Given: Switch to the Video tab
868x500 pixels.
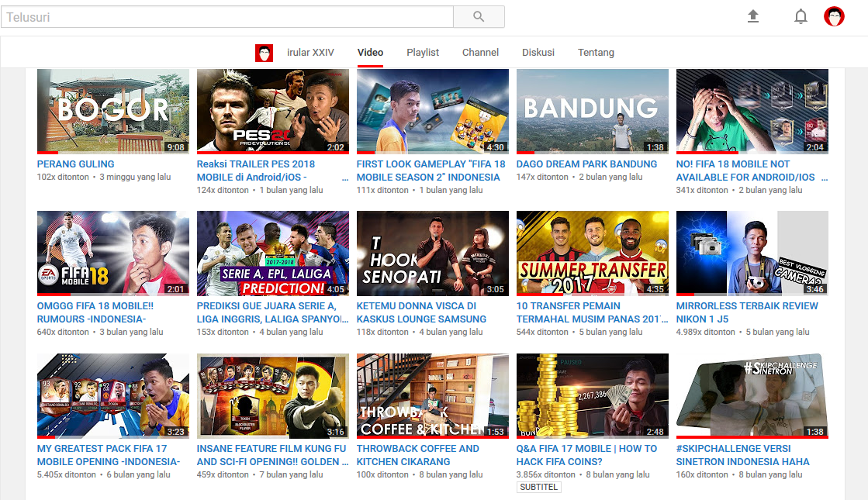Looking at the screenshot, I should [x=370, y=53].
